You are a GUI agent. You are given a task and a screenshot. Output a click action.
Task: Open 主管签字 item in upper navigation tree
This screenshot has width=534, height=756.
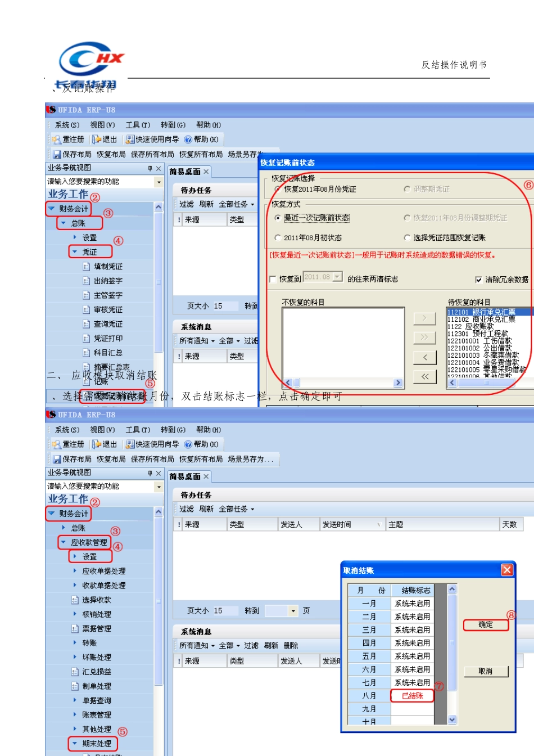102,295
